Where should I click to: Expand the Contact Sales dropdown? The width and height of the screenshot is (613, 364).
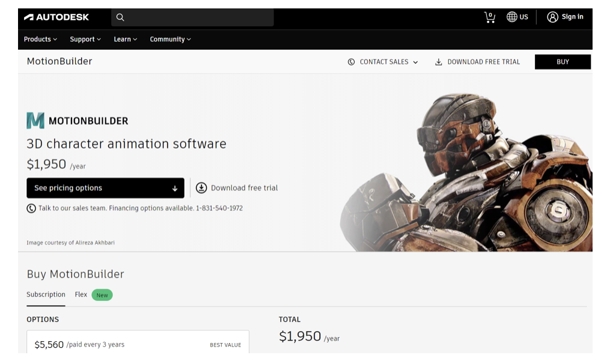415,62
